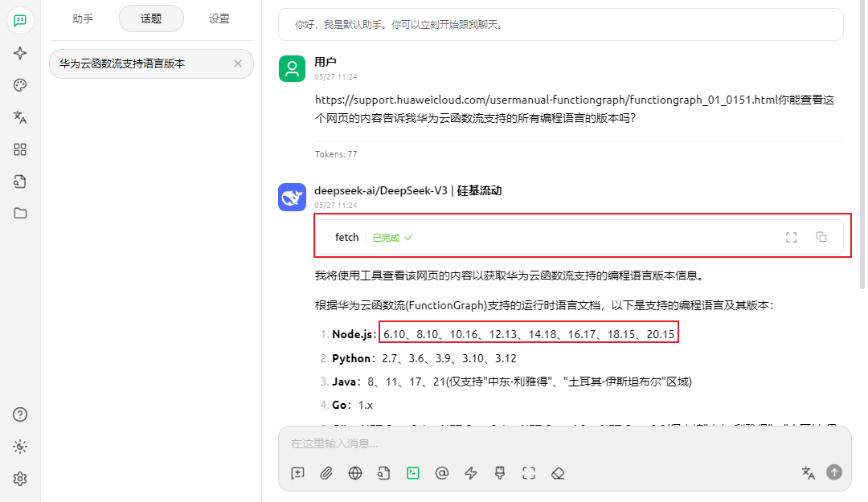The width and height of the screenshot is (868, 502).
Task: Toggle web search globe icon
Action: click(355, 473)
